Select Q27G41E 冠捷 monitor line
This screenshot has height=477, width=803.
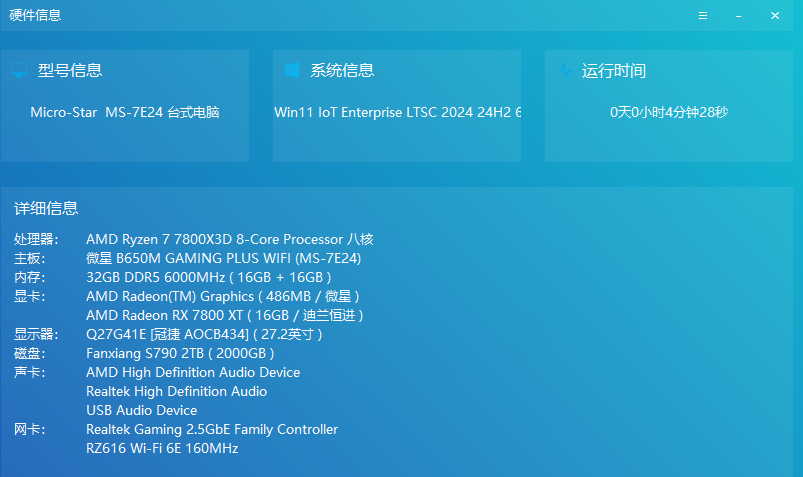204,334
